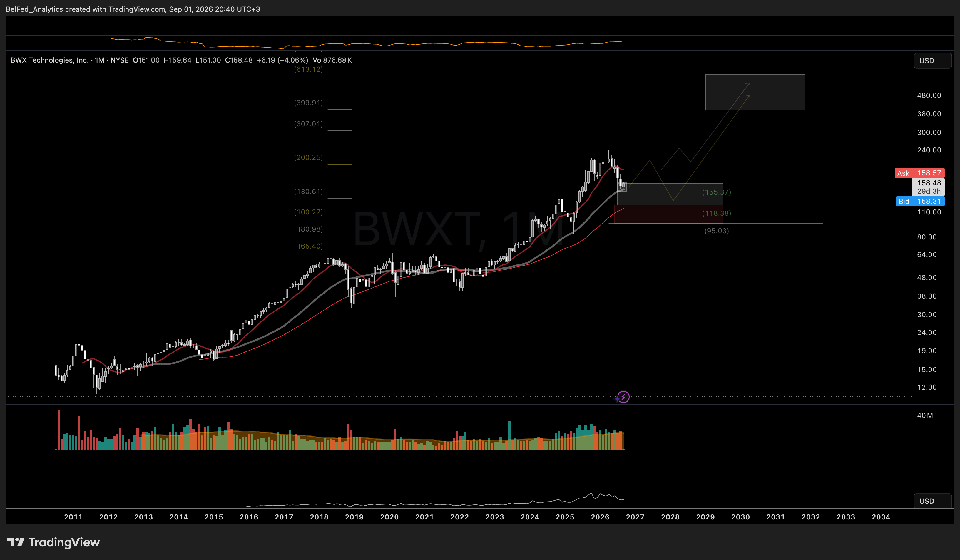Click the green (155.37) level label

pos(717,192)
